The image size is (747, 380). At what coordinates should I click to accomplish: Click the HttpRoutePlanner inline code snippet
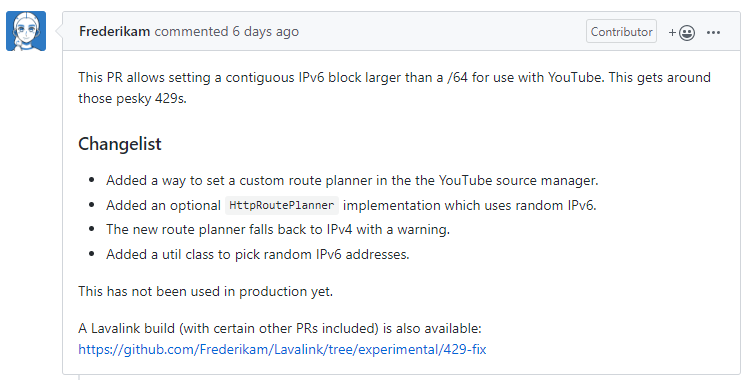coord(282,205)
